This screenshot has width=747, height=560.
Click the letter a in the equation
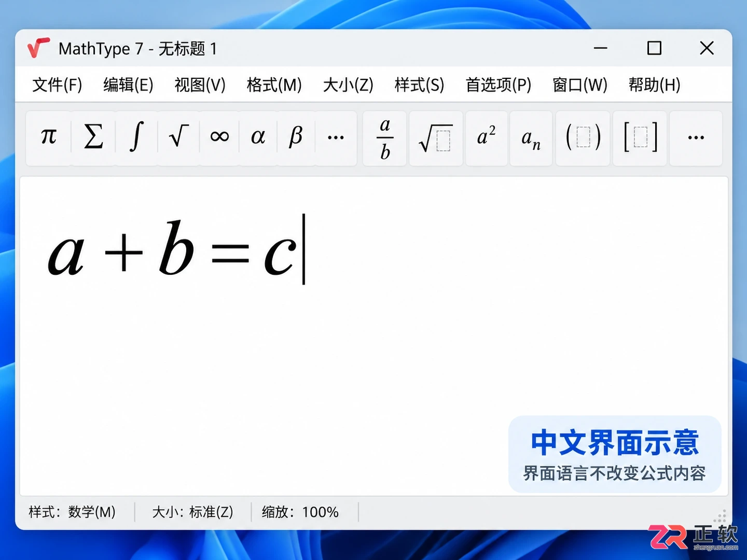coord(66,255)
